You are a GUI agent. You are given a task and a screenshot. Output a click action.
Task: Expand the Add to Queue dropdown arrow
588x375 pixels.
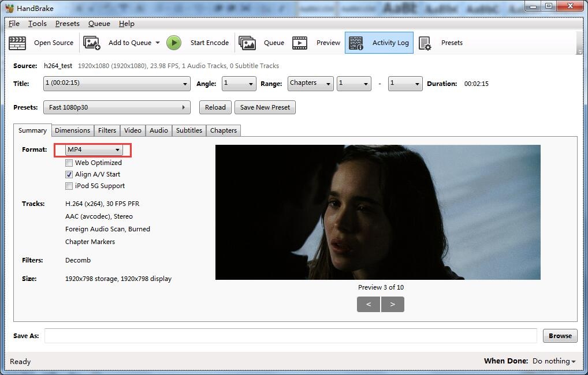(x=158, y=43)
